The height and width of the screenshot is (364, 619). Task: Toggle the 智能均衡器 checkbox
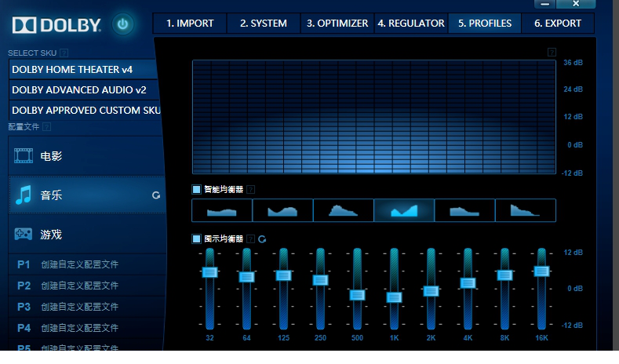(196, 189)
